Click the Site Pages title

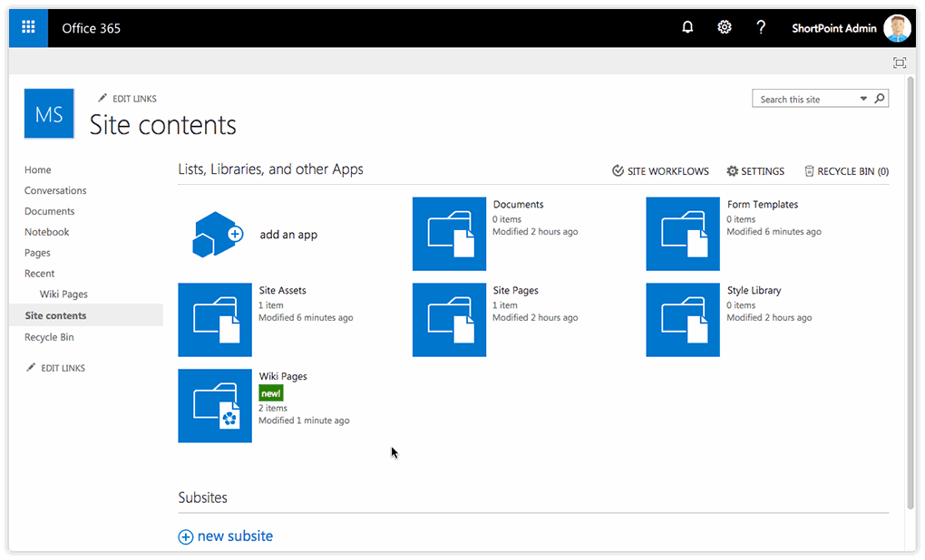click(516, 290)
